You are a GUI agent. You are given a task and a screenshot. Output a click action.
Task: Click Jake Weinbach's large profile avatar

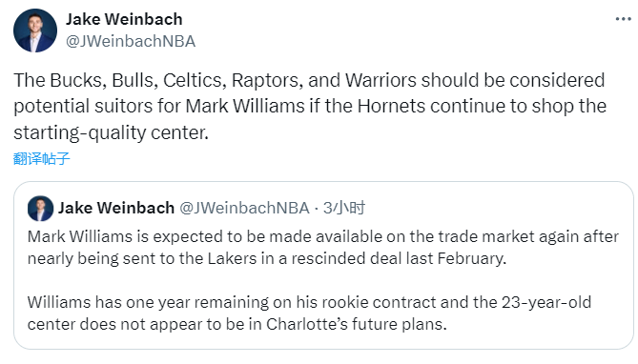tap(35, 30)
